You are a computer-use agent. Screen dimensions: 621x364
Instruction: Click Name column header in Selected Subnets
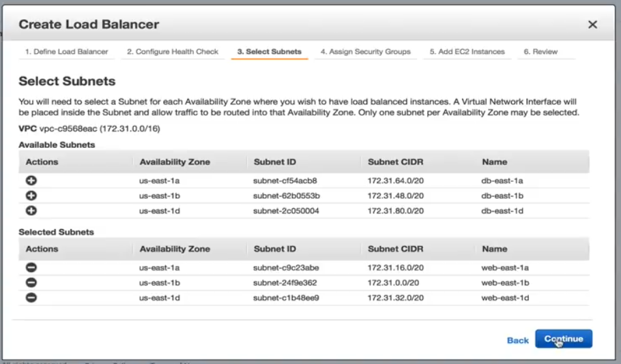coord(494,249)
